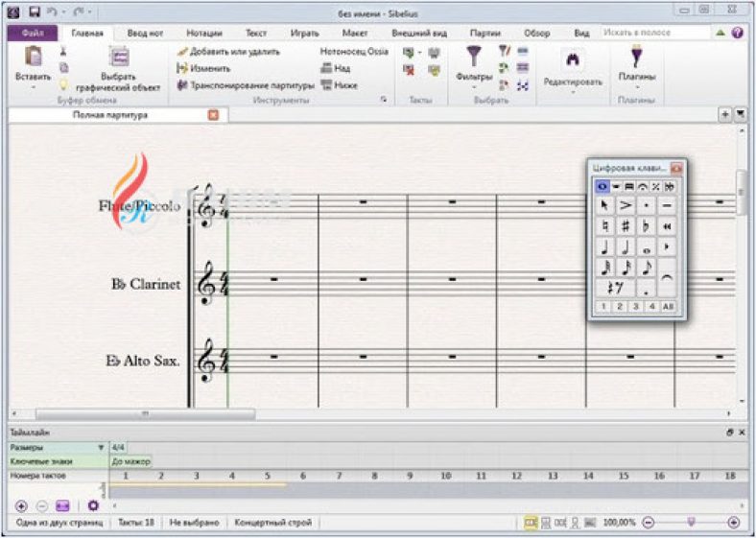The image size is (756, 538).
Task: Choose the flat accidental on the keypad
Action: click(x=647, y=226)
